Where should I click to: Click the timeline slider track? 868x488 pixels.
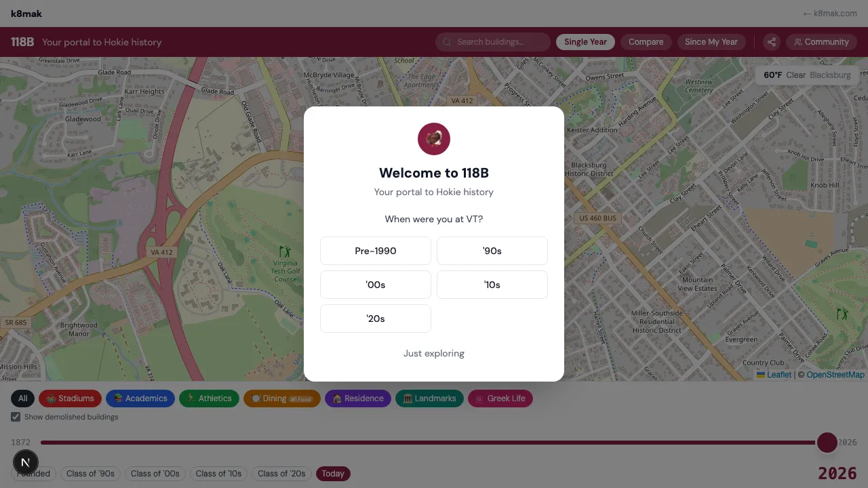coord(434,443)
